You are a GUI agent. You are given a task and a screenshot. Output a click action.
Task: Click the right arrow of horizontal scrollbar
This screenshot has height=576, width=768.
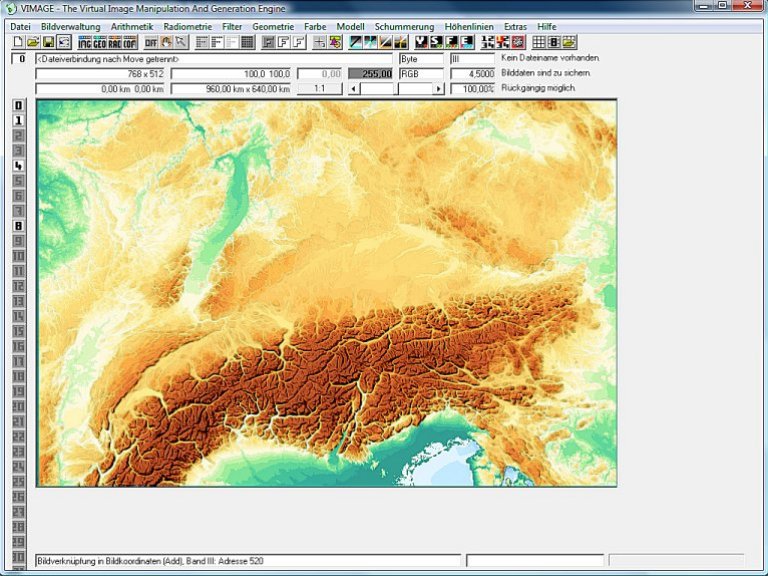point(436,89)
